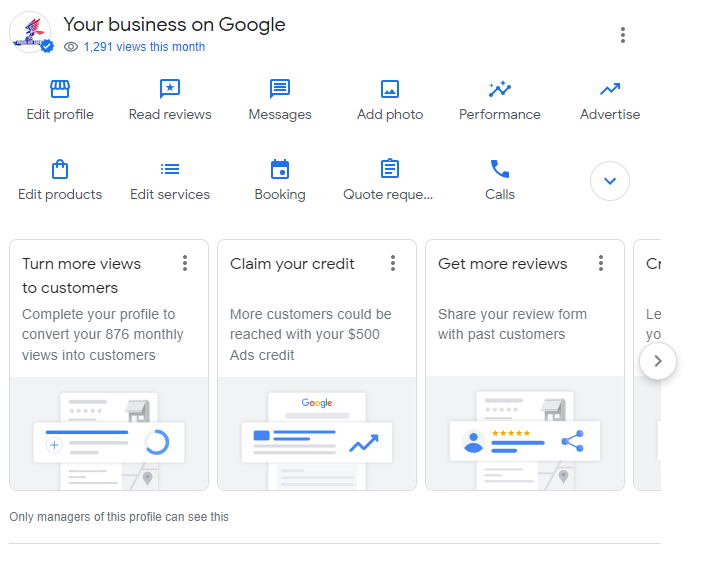The height and width of the screenshot is (566, 710).
Task: Click text mentioning $500 Ads credit
Action: (x=311, y=334)
